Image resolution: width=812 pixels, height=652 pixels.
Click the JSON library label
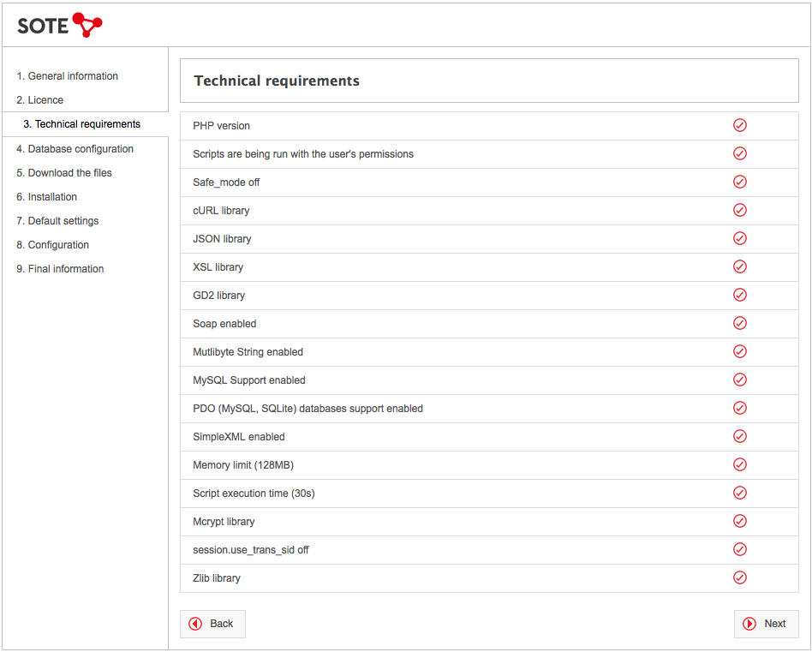click(x=222, y=239)
